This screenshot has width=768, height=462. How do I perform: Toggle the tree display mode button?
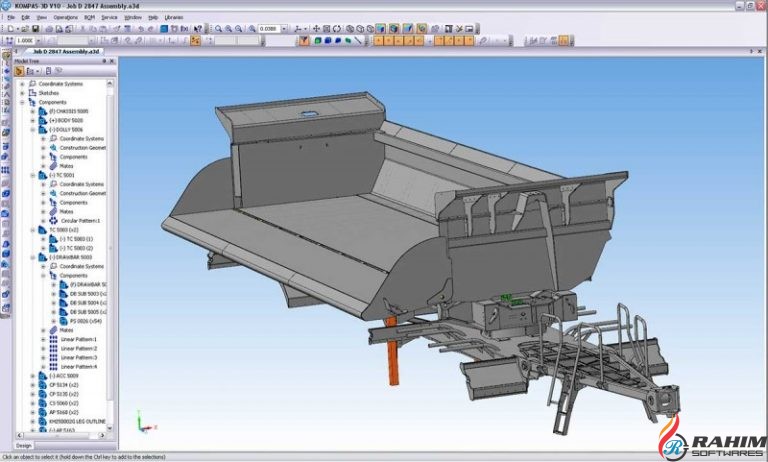[x=19, y=72]
